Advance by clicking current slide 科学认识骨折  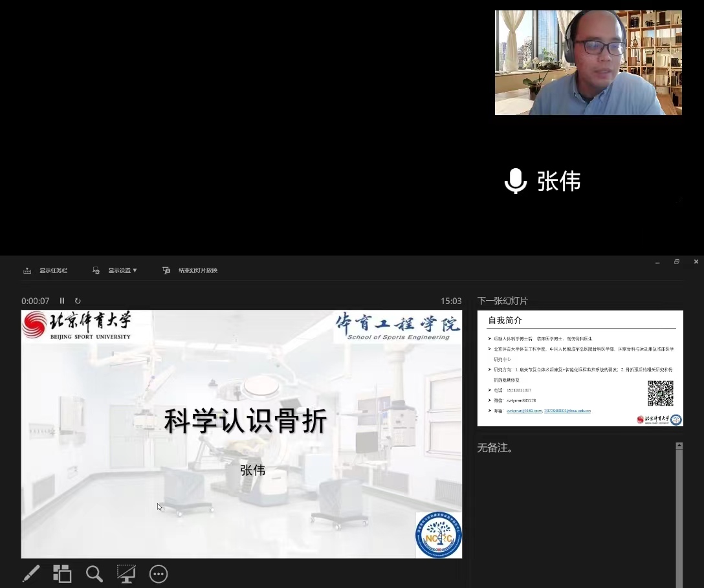pos(241,433)
